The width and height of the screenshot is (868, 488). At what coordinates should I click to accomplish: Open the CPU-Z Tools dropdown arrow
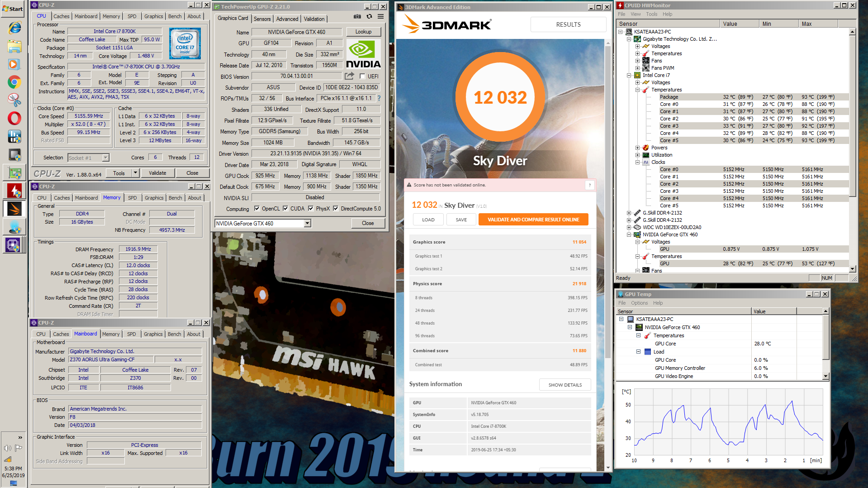135,173
